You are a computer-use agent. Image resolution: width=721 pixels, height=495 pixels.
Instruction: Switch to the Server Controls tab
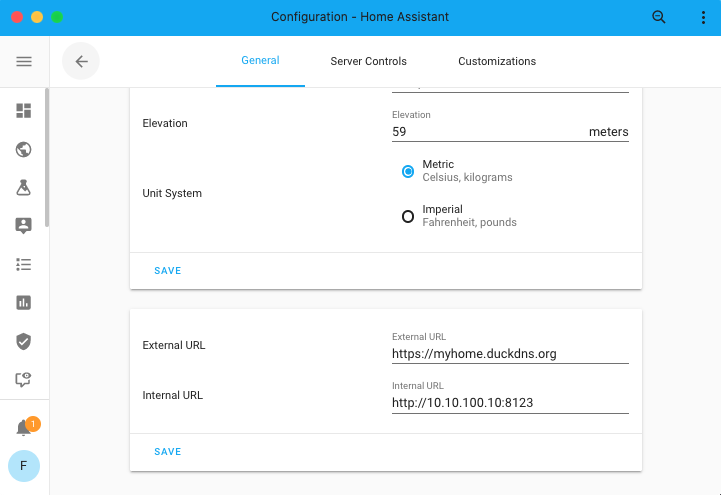pyautogui.click(x=368, y=61)
